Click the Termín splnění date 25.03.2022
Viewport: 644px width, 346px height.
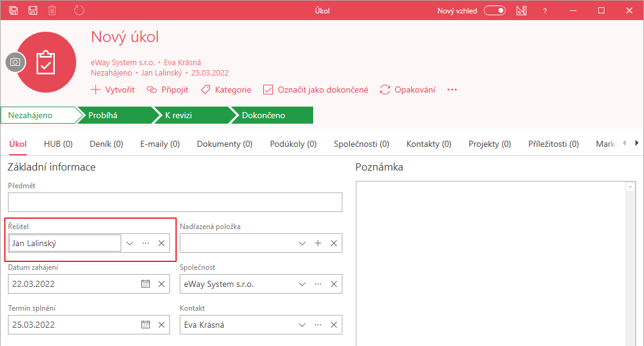pos(34,325)
